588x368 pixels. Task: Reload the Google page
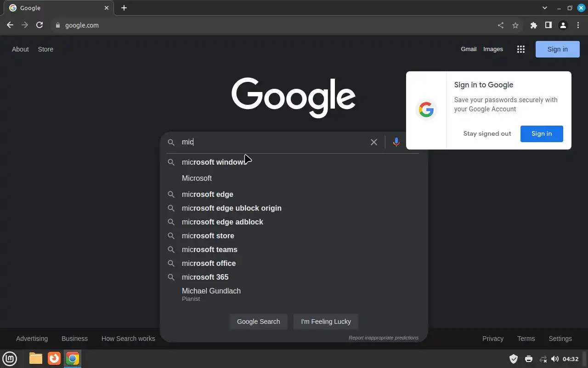coord(40,25)
